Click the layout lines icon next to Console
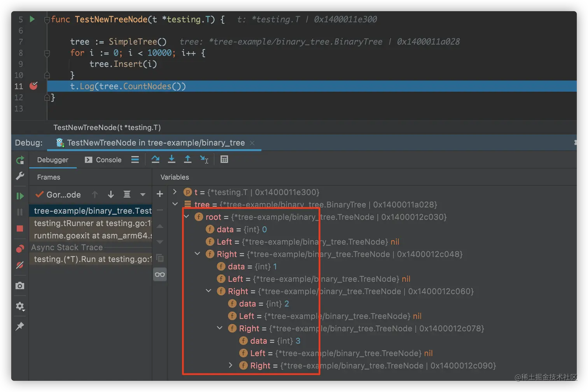 [135, 160]
